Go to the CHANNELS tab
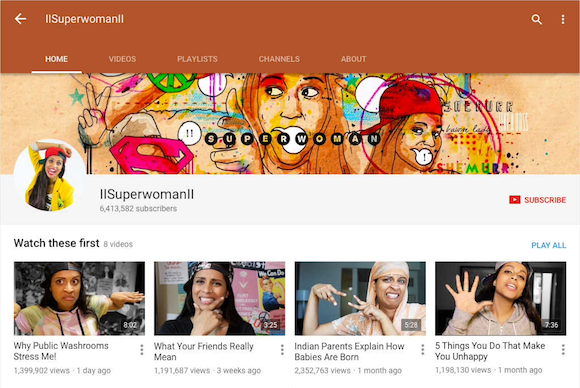 point(279,59)
